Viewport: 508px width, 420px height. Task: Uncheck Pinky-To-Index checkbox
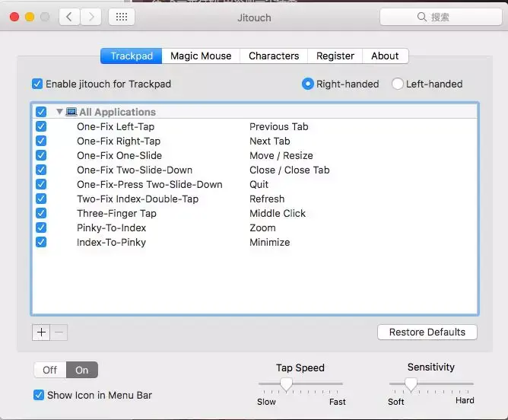41,228
